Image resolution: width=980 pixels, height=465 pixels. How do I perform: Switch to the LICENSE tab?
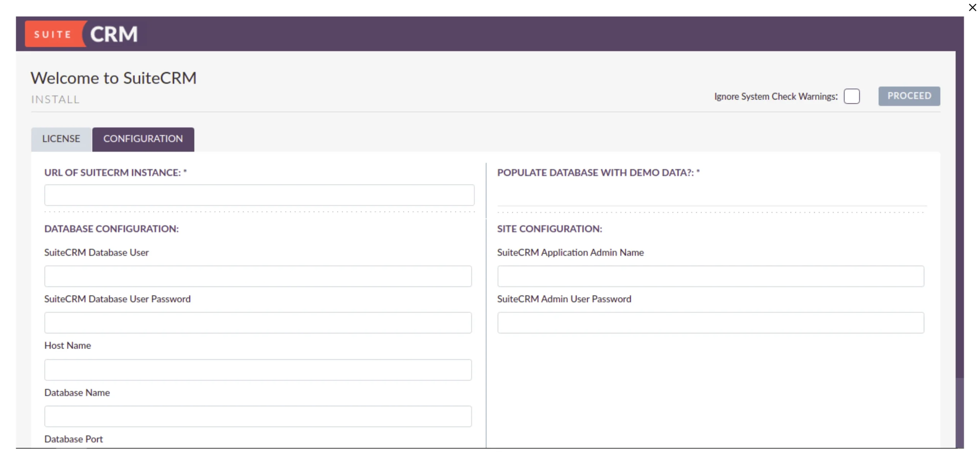coord(61,139)
